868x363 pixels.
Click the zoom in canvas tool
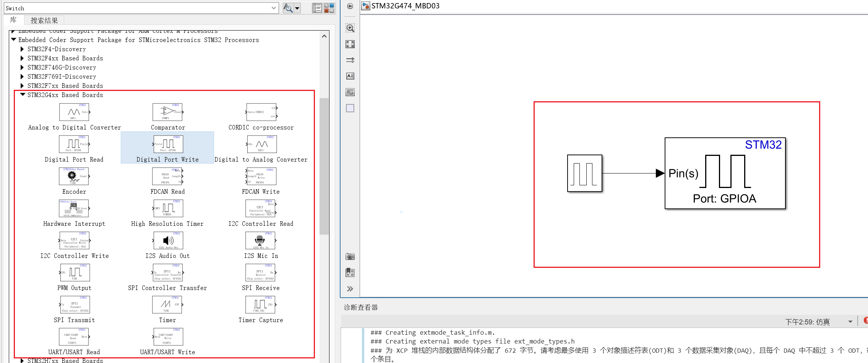click(x=350, y=28)
